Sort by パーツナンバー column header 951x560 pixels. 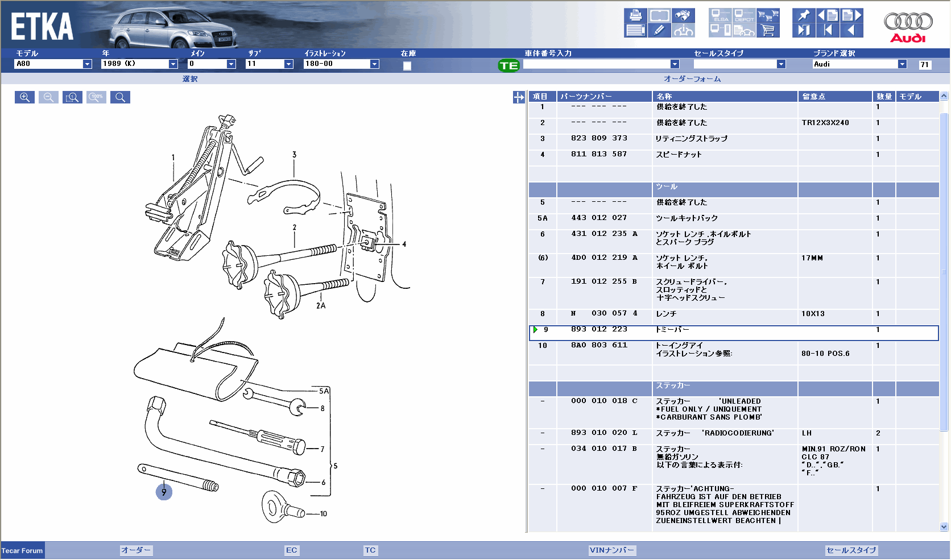(604, 97)
